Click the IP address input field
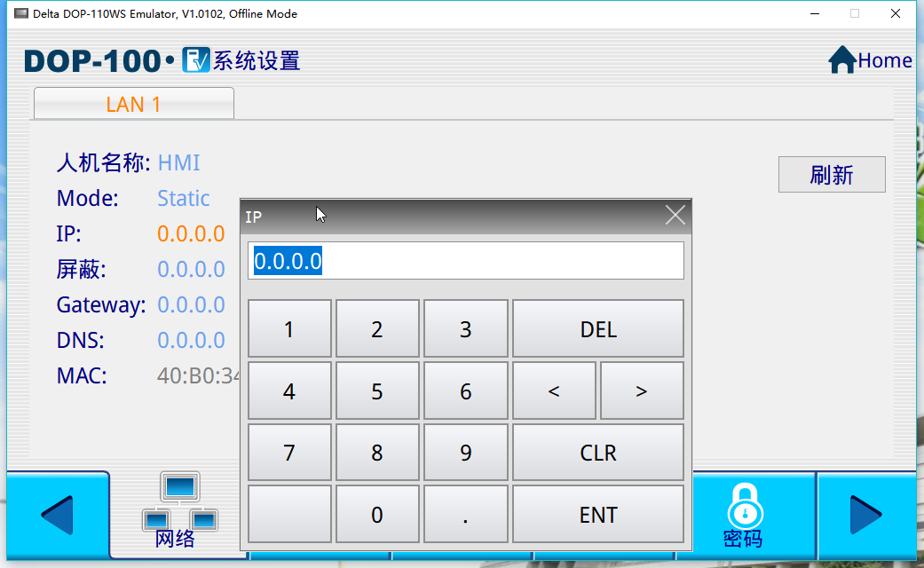924x568 pixels. [x=465, y=261]
